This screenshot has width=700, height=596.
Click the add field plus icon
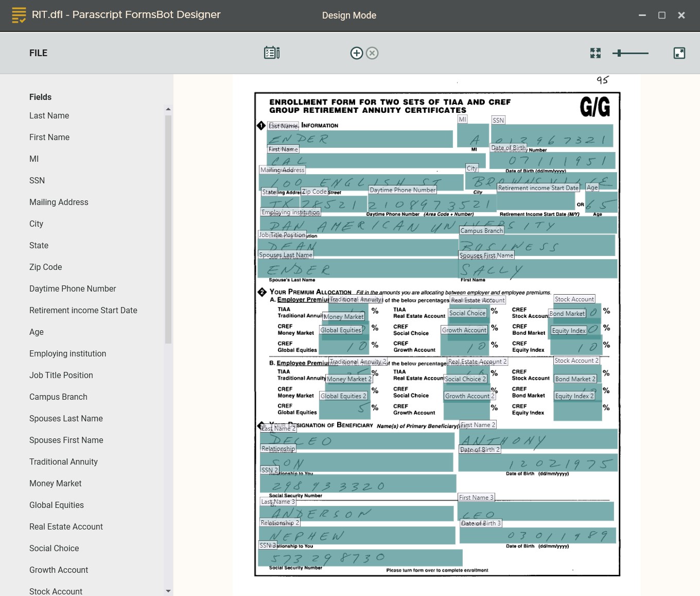357,53
